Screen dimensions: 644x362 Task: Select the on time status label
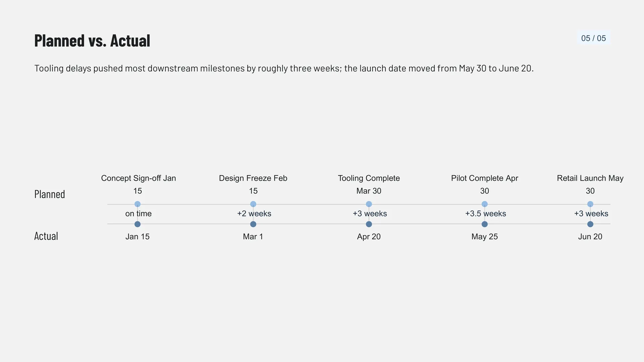(139, 214)
